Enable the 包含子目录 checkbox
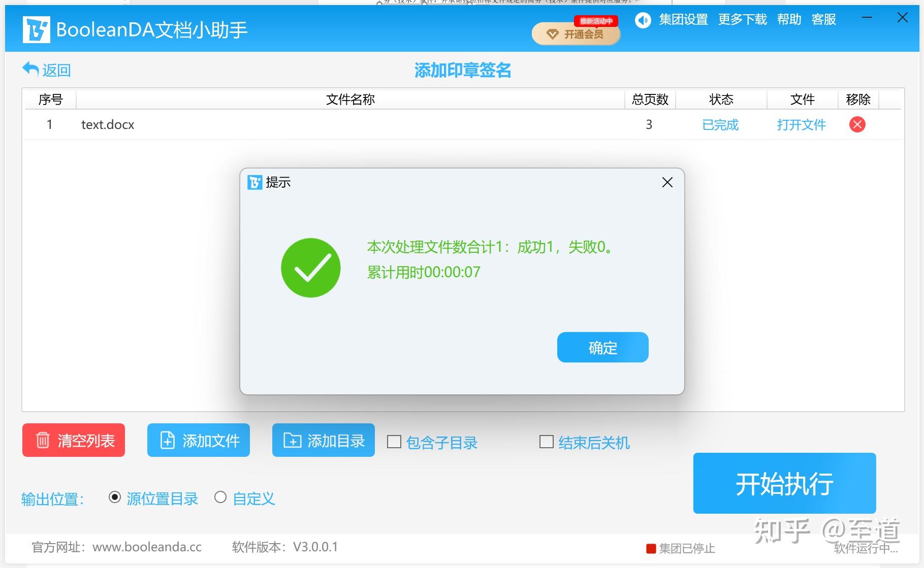 394,442
